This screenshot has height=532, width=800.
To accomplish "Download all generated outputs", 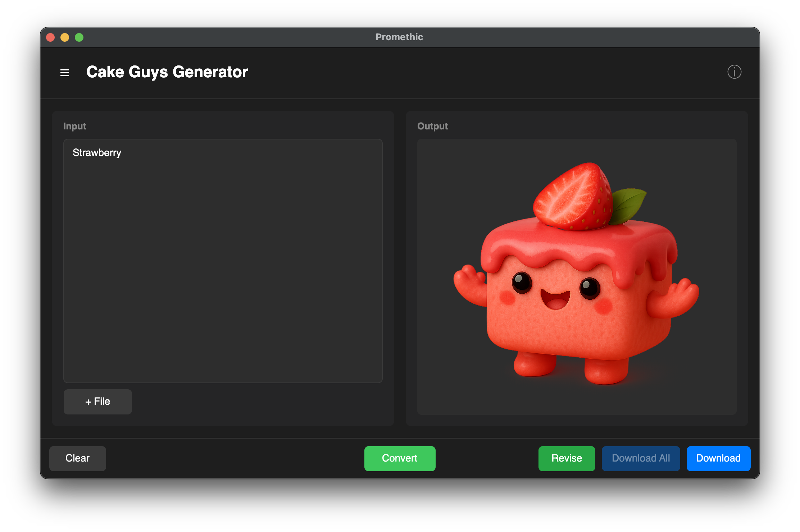I will [x=641, y=458].
